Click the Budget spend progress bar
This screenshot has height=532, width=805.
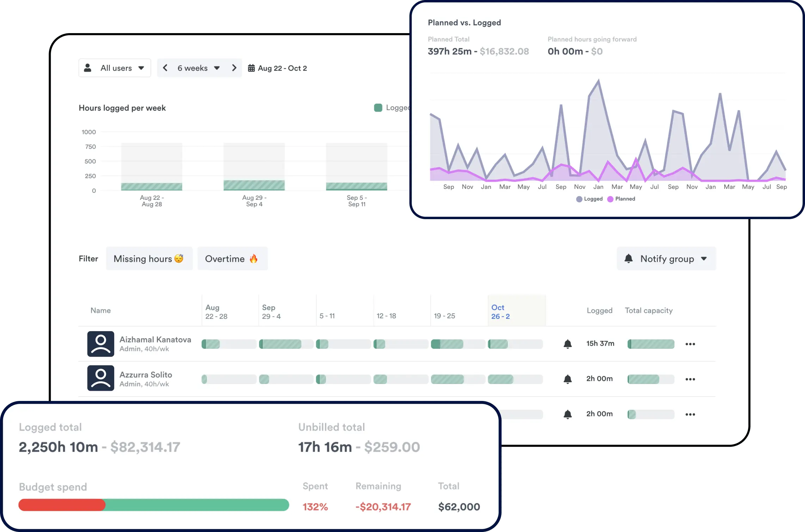154,505
